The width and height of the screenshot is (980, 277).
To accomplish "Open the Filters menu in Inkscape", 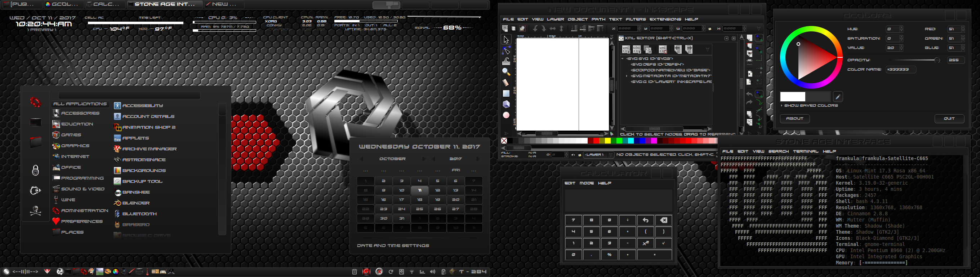I will [636, 19].
